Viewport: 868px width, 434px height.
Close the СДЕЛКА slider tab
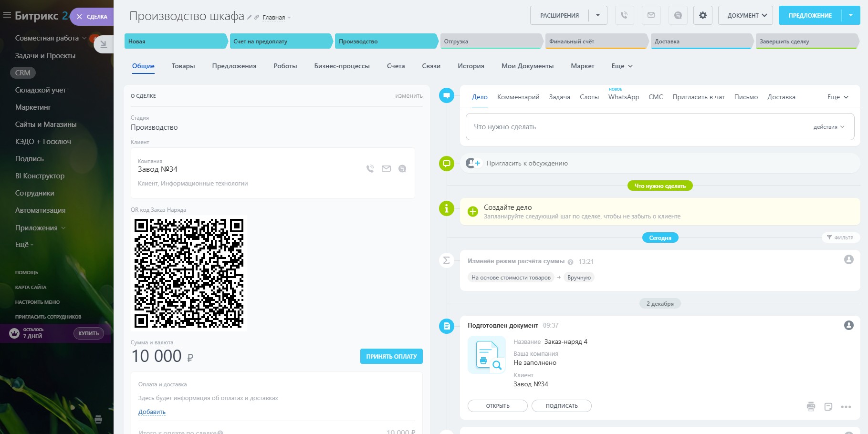tap(79, 17)
